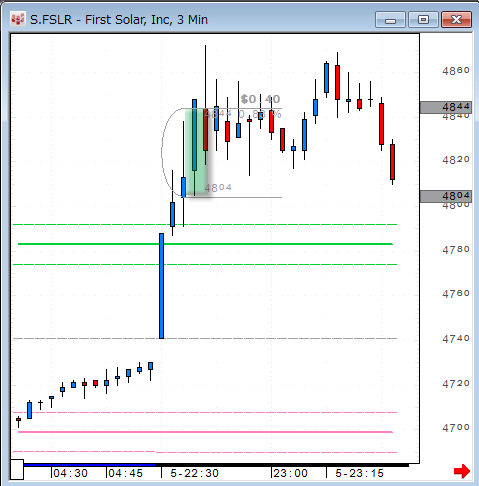Click the solid pink horizontal line

205,432
